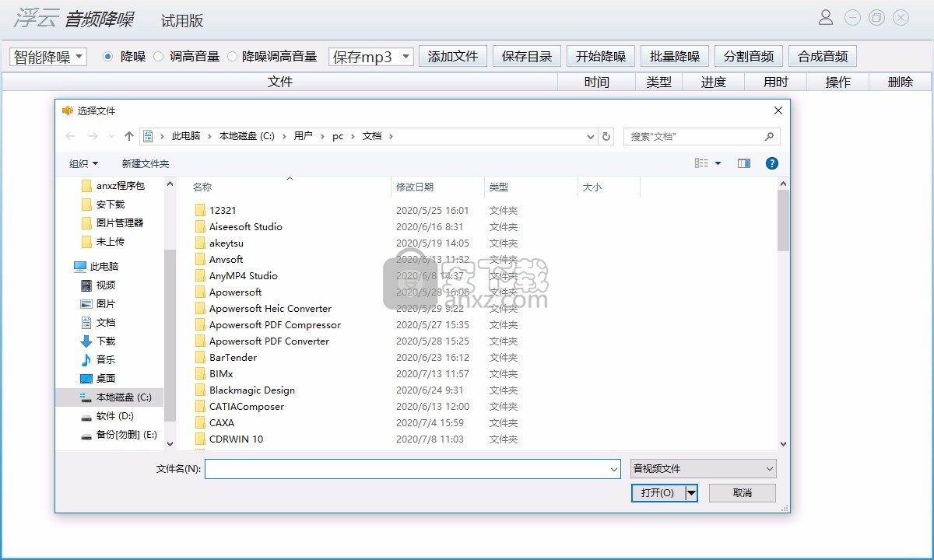Click the 开始降噪 button
This screenshot has height=560, width=934.
(601, 56)
